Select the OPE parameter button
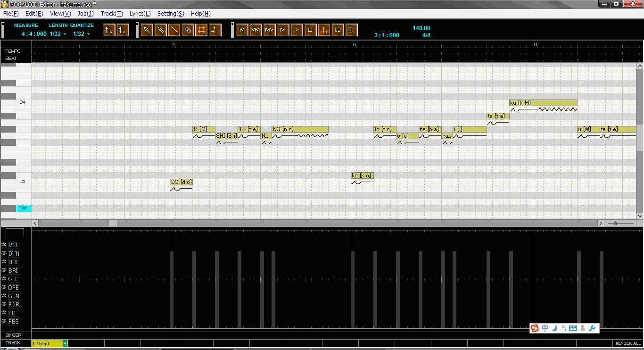The height and width of the screenshot is (350, 644). tap(13, 288)
